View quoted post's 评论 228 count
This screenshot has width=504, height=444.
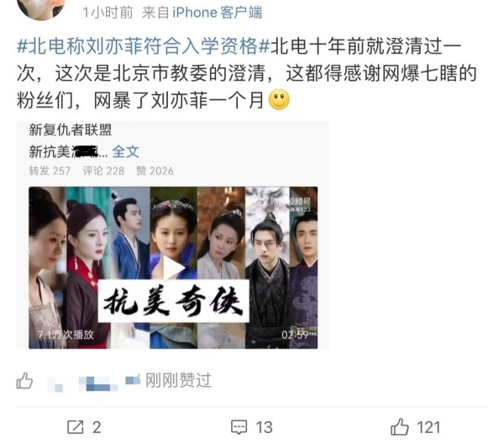(x=103, y=171)
